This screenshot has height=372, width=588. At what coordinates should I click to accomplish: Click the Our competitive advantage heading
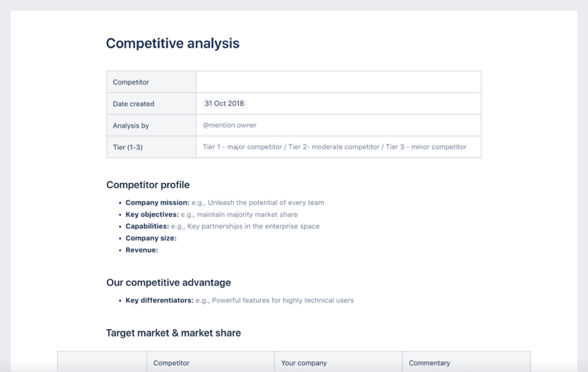168,282
